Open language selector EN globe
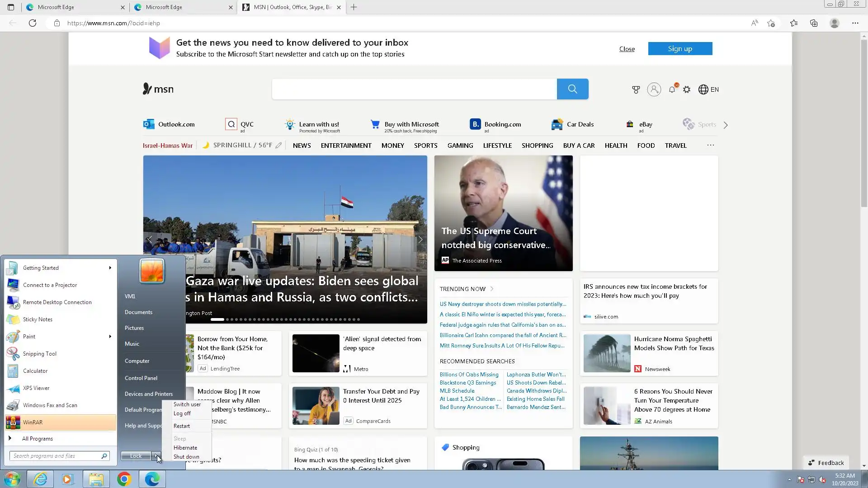868x488 pixels. (x=708, y=89)
